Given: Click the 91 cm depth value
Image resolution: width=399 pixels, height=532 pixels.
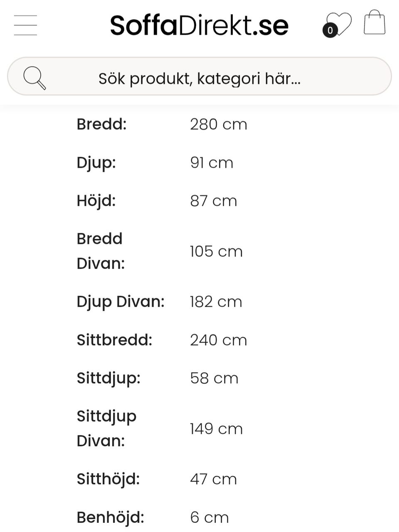Looking at the screenshot, I should [x=212, y=163].
